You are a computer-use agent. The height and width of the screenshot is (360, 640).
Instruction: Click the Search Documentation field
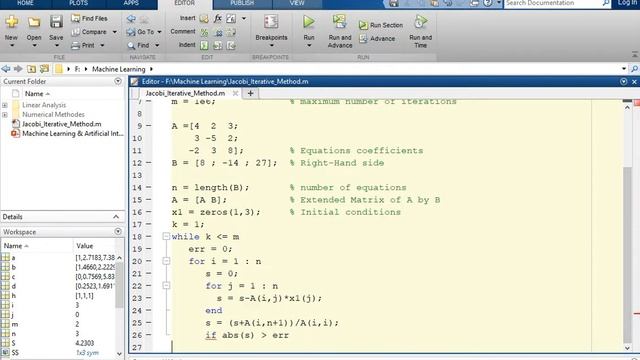[553, 3]
